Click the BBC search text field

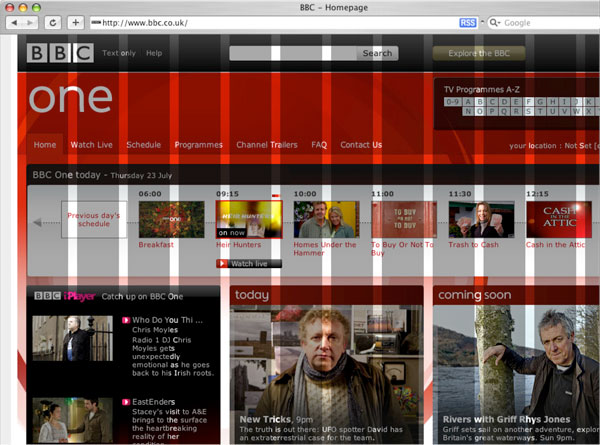click(292, 53)
